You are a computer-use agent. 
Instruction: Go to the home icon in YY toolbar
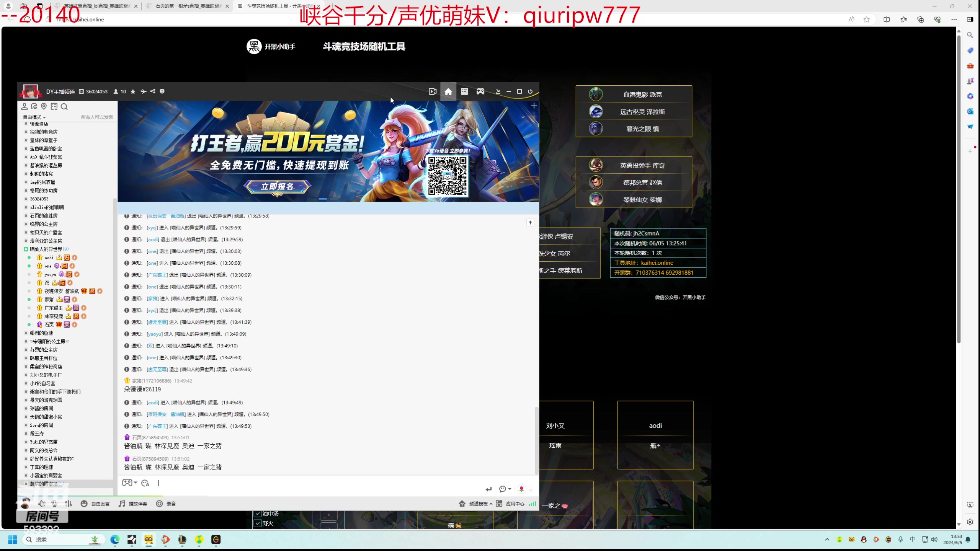click(x=448, y=91)
